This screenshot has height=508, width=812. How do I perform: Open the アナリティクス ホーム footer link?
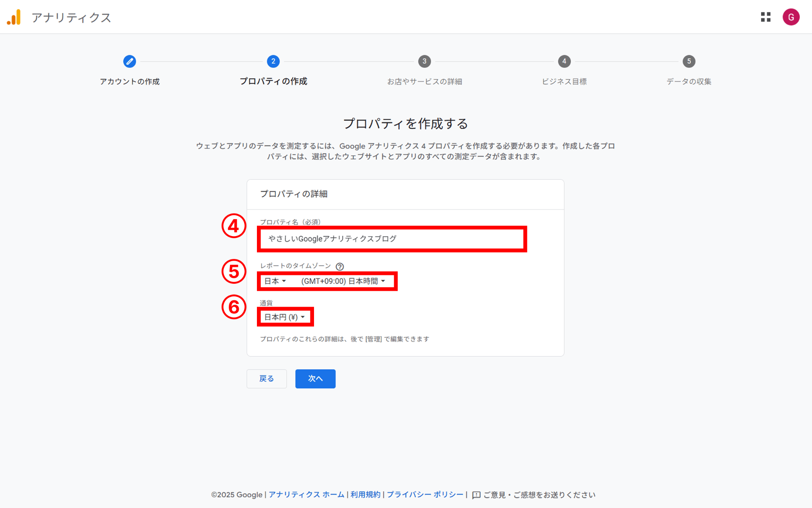click(306, 495)
